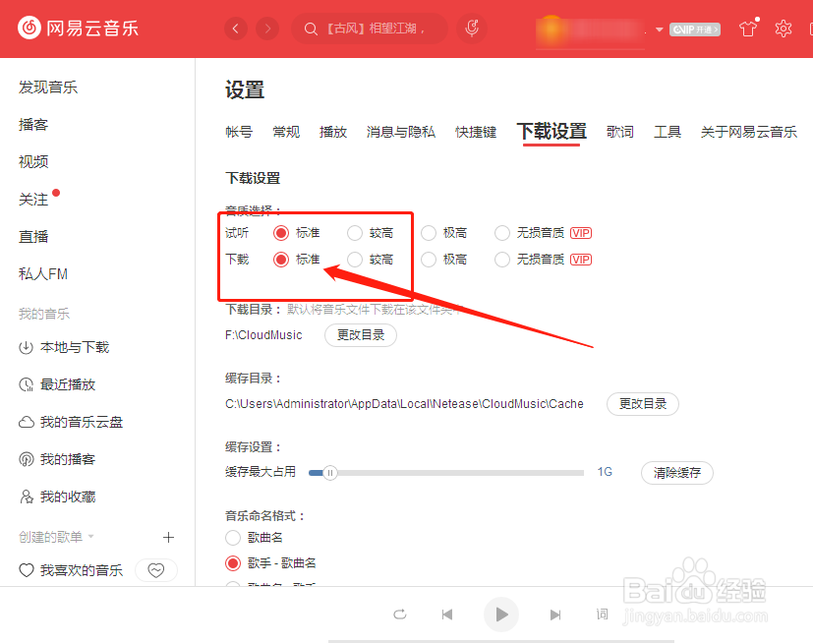
Task: Choose 歌手 - 歌曲名 naming format
Action: (233, 563)
